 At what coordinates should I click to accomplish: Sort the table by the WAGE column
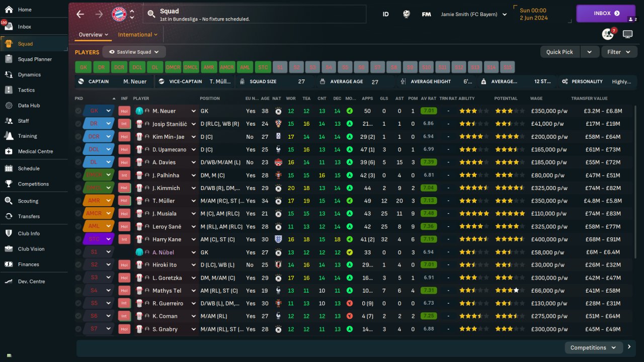[536, 99]
